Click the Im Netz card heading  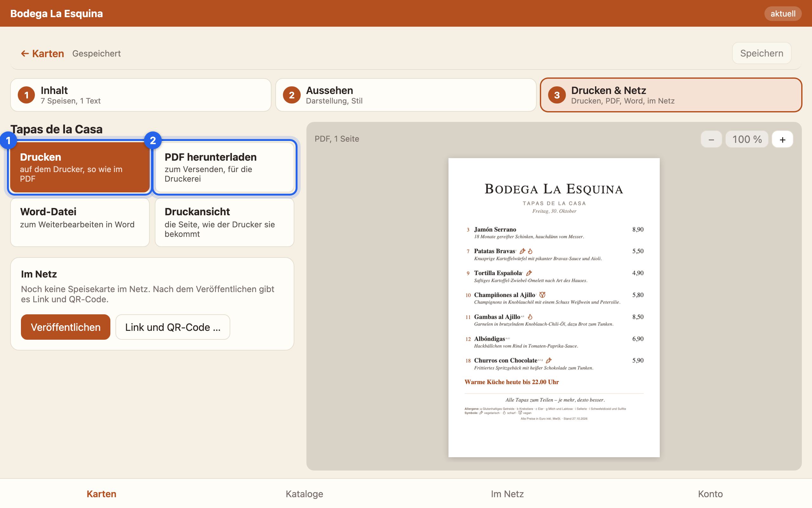(39, 274)
